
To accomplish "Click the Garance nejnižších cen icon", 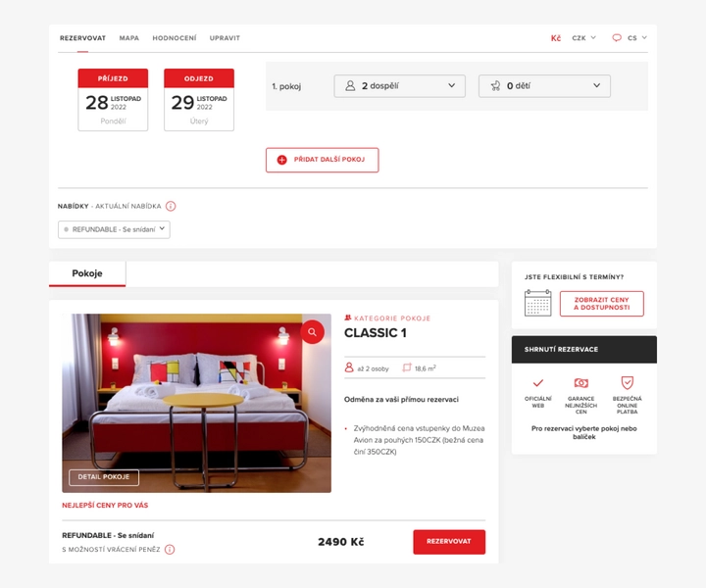I will point(580,383).
